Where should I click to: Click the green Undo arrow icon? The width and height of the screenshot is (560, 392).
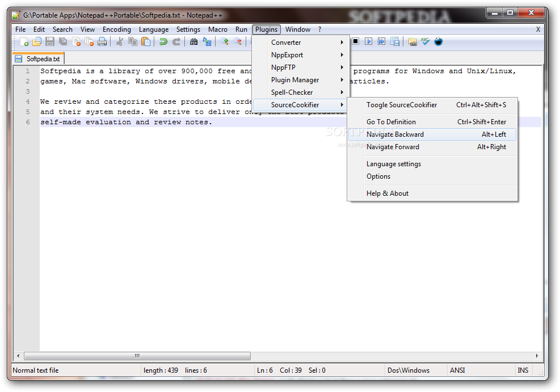[163, 42]
